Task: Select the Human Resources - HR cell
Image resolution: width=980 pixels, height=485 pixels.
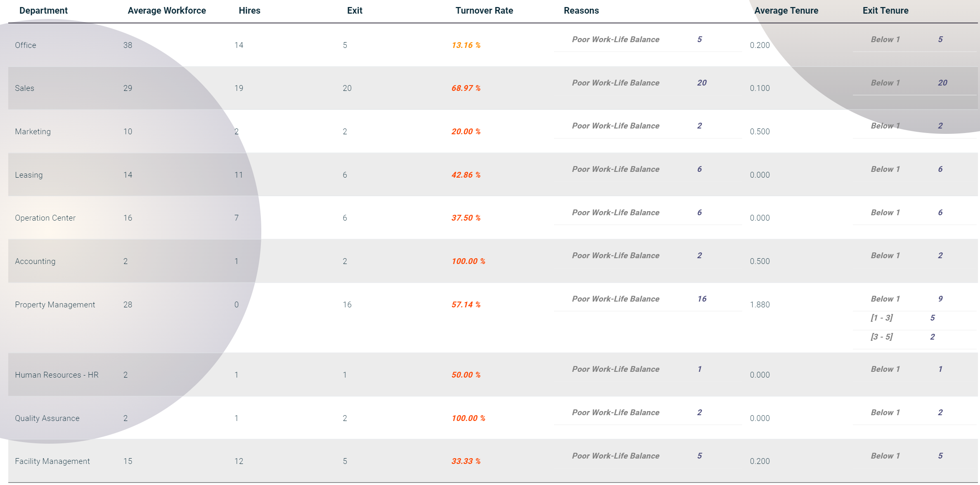Action: pos(57,375)
